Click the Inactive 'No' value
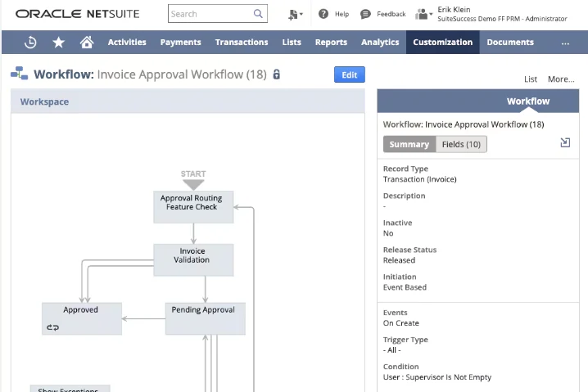The image size is (588, 392). coord(388,233)
